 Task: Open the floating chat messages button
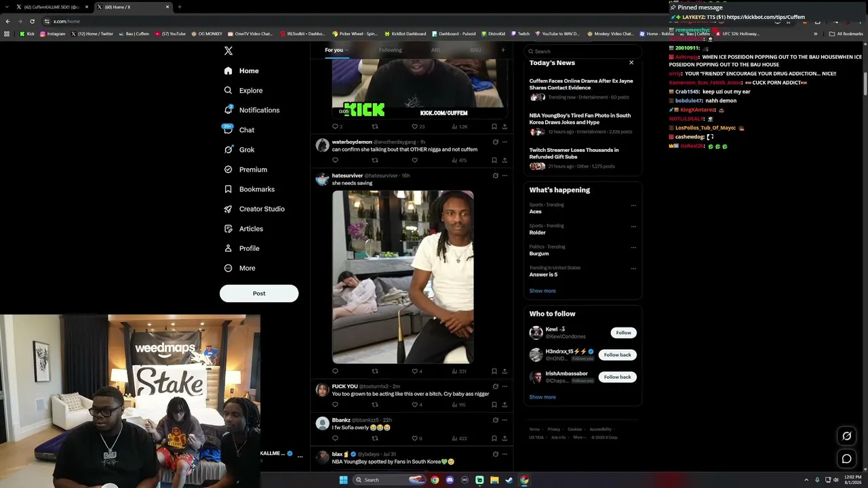(x=846, y=459)
